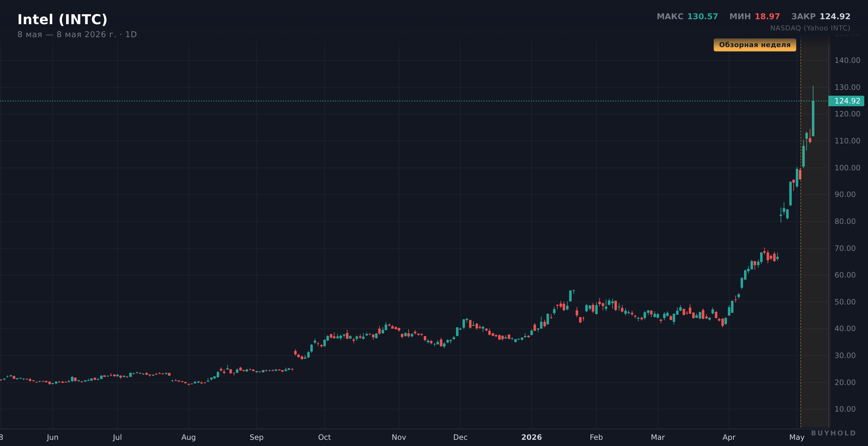Viewport: 868px width, 446px height.
Task: Click the Mar label on the time axis
Action: (x=658, y=437)
